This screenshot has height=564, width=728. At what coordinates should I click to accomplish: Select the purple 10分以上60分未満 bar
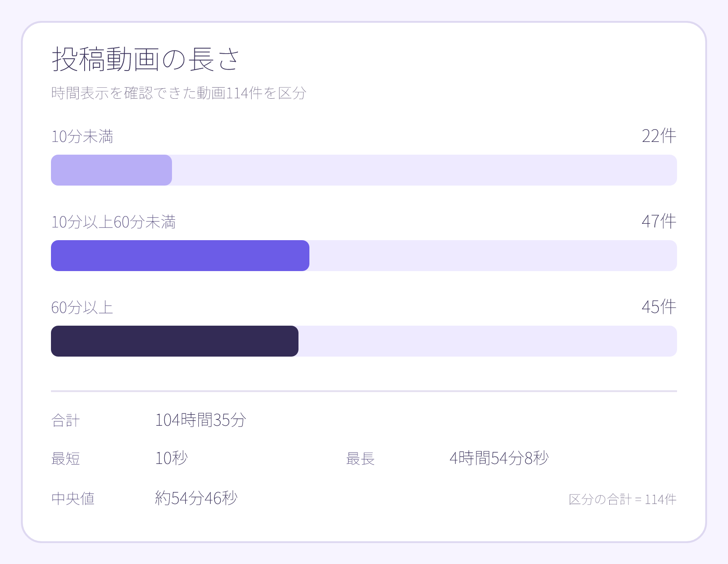180,256
